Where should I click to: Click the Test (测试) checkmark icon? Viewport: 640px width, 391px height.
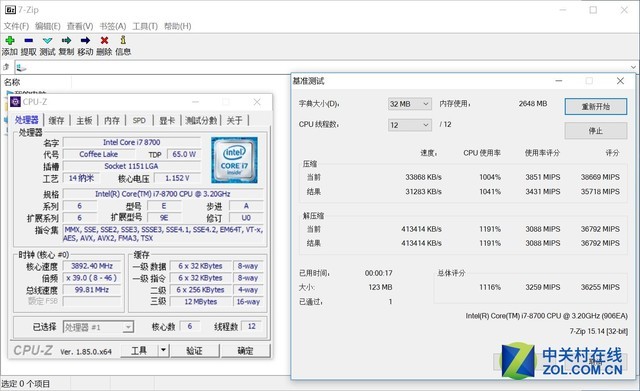pyautogui.click(x=47, y=40)
